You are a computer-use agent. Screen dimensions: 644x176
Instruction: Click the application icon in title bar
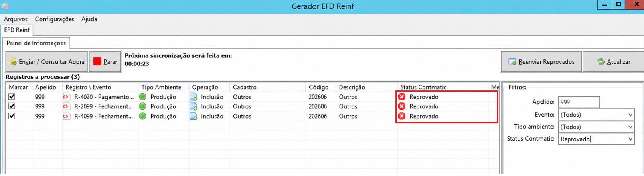click(5, 6)
